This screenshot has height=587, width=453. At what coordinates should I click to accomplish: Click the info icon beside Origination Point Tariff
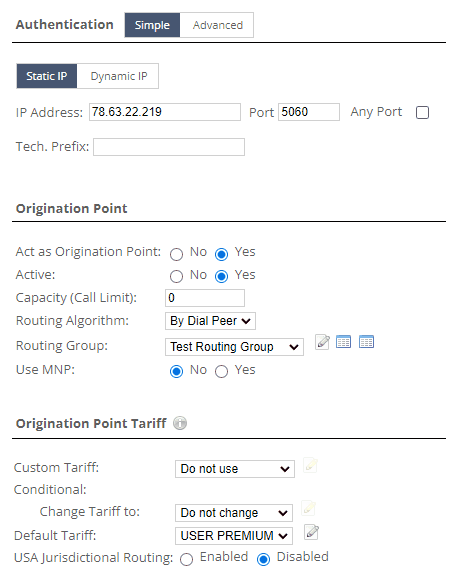(180, 423)
